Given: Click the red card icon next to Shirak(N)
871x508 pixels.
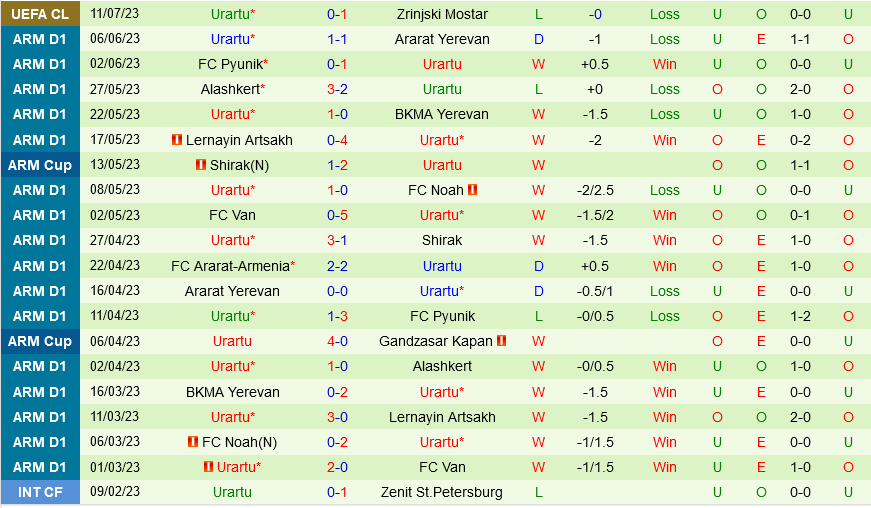Looking at the screenshot, I should (x=200, y=165).
